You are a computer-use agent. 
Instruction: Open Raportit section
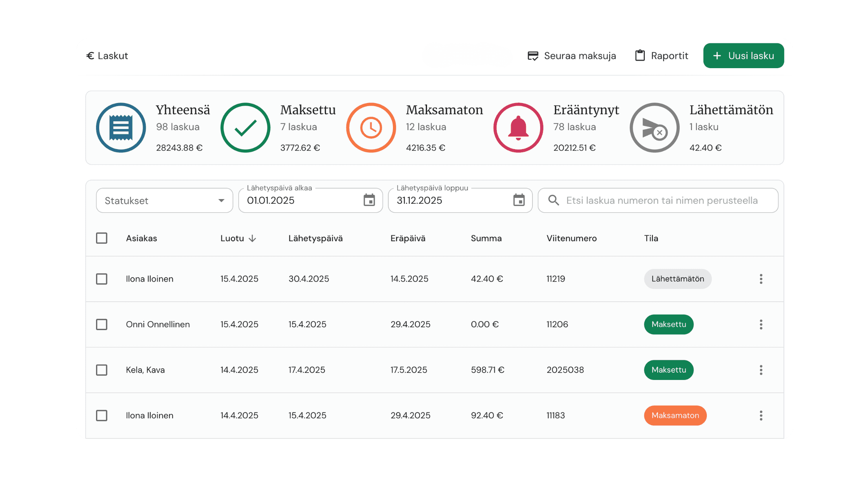(x=661, y=56)
